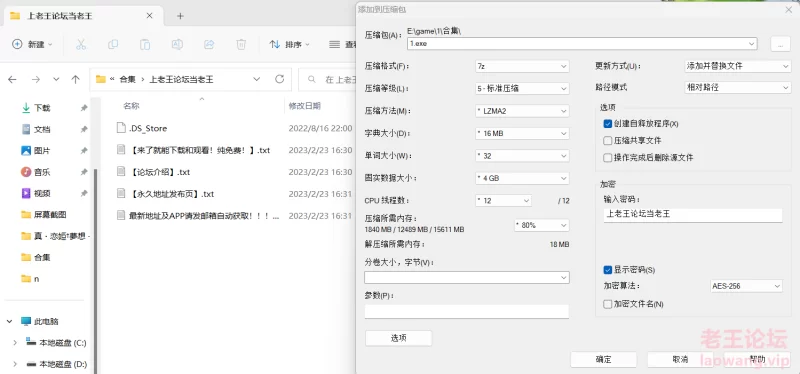800x374 pixels.
Task: Click the Copy icon in Explorer toolbar
Action: click(x=113, y=44)
